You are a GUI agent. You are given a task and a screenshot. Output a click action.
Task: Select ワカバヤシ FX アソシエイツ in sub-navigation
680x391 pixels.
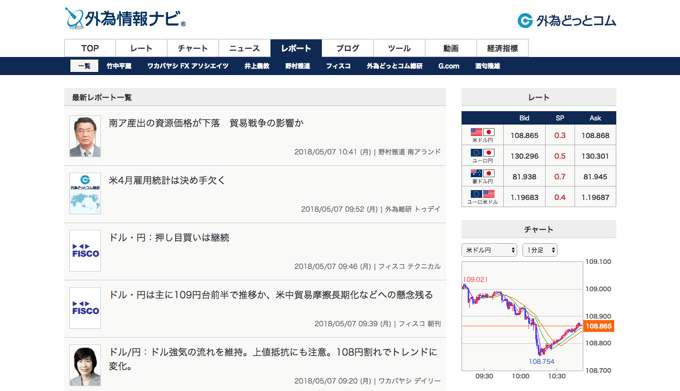188,66
